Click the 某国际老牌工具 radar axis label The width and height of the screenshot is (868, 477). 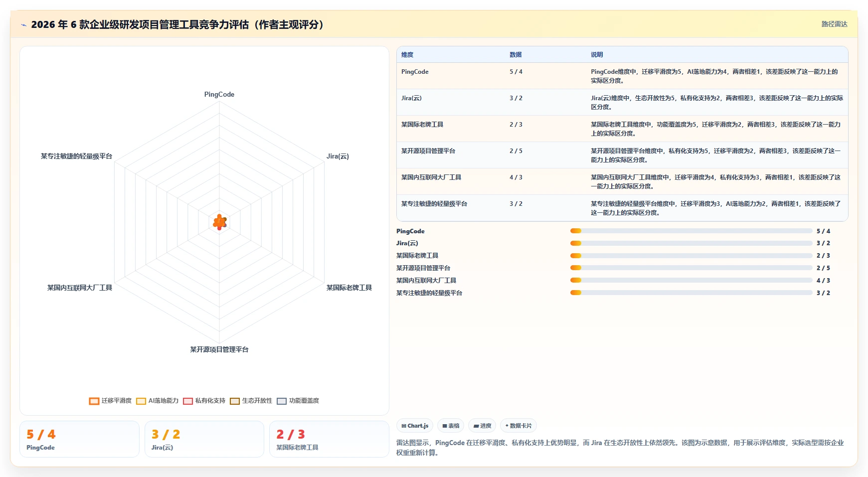click(x=349, y=288)
